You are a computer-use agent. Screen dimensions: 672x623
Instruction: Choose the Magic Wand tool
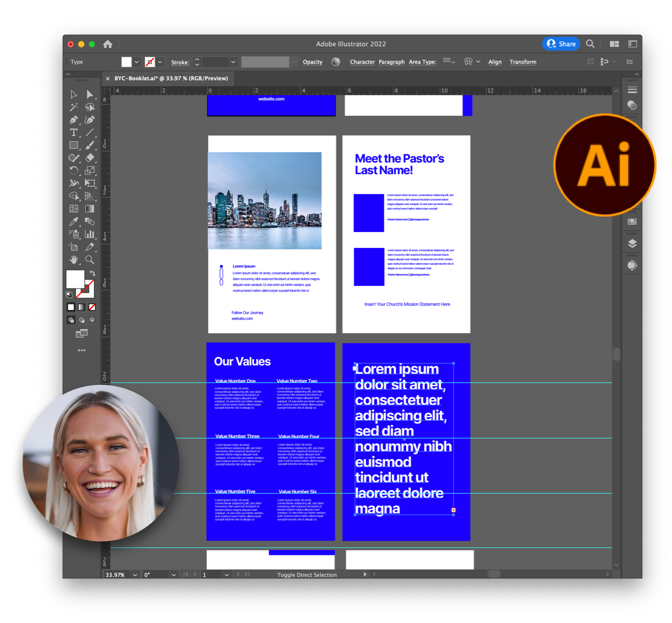(x=74, y=107)
